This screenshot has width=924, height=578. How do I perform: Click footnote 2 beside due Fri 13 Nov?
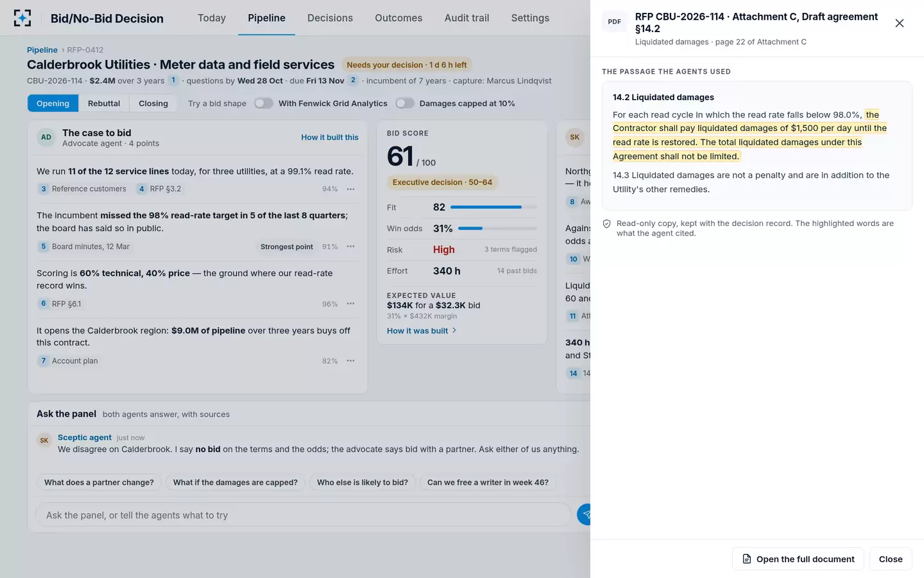pos(353,80)
